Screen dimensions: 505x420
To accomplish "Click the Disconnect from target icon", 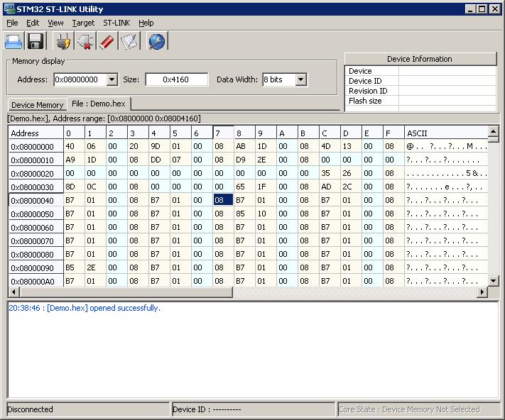I will point(85,41).
